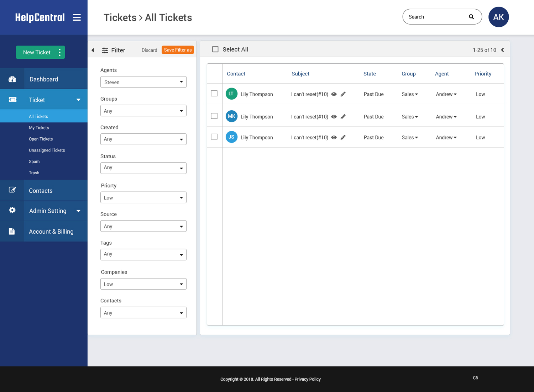Image resolution: width=534 pixels, height=392 pixels.
Task: Click the hamburger menu icon beside HelpCentral
Action: click(77, 17)
